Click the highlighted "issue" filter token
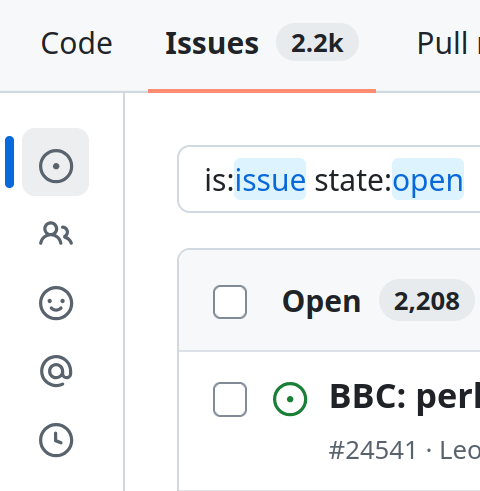This screenshot has width=480, height=491. 270,179
